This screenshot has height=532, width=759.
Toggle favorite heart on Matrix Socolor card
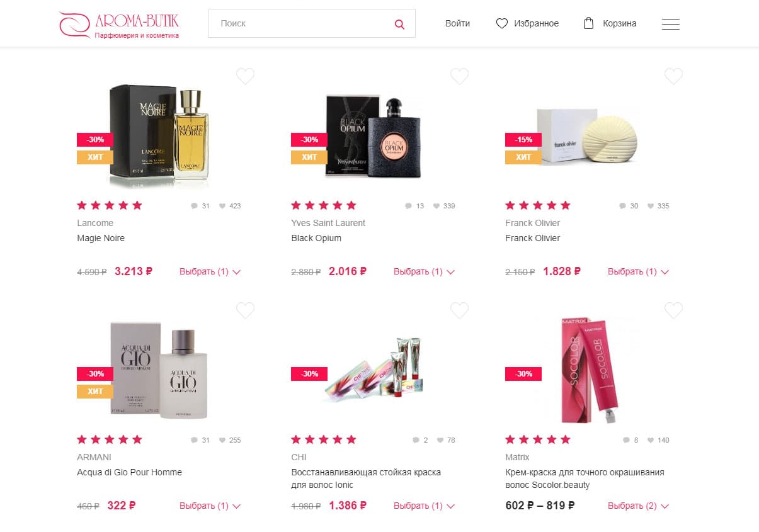pos(673,310)
